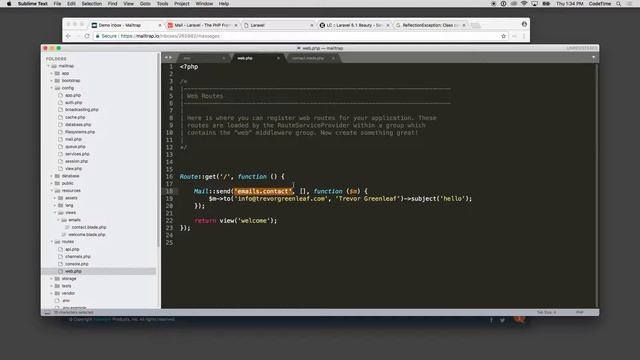Expand the storage folder
Viewport: 640px width, 360px height.
(x=52, y=278)
